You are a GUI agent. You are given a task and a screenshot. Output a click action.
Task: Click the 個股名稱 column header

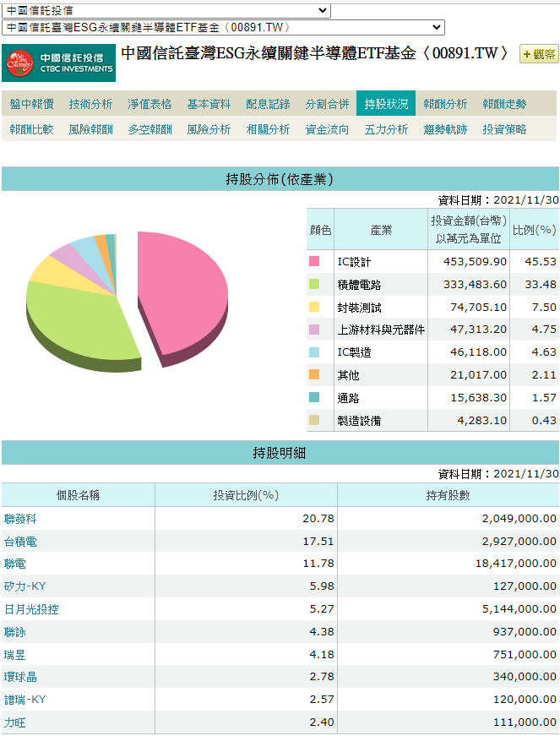[79, 495]
